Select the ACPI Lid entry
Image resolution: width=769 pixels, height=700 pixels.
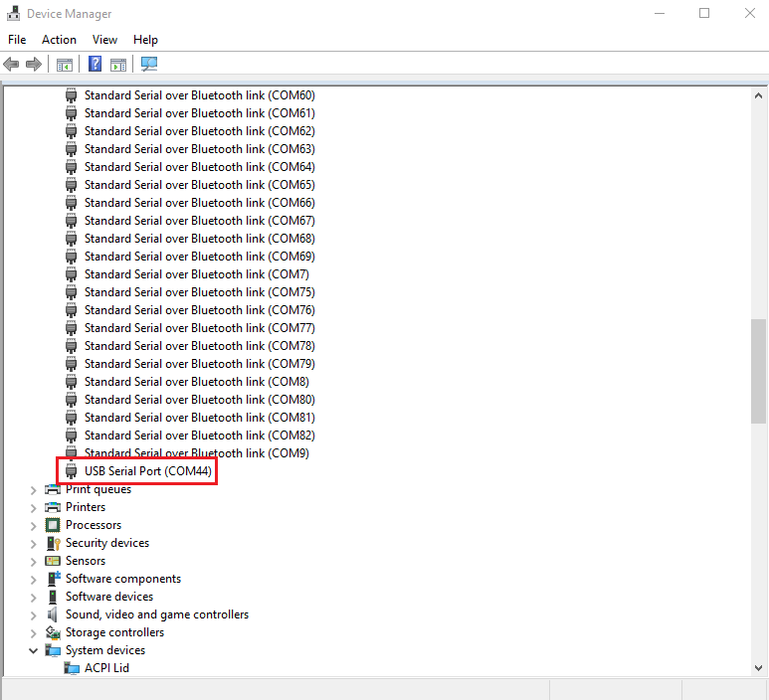106,668
